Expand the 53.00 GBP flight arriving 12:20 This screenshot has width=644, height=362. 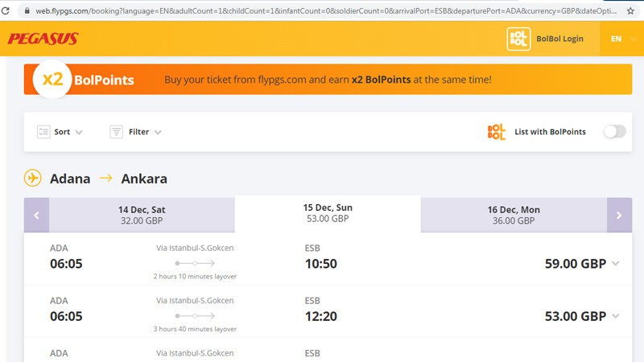click(616, 316)
